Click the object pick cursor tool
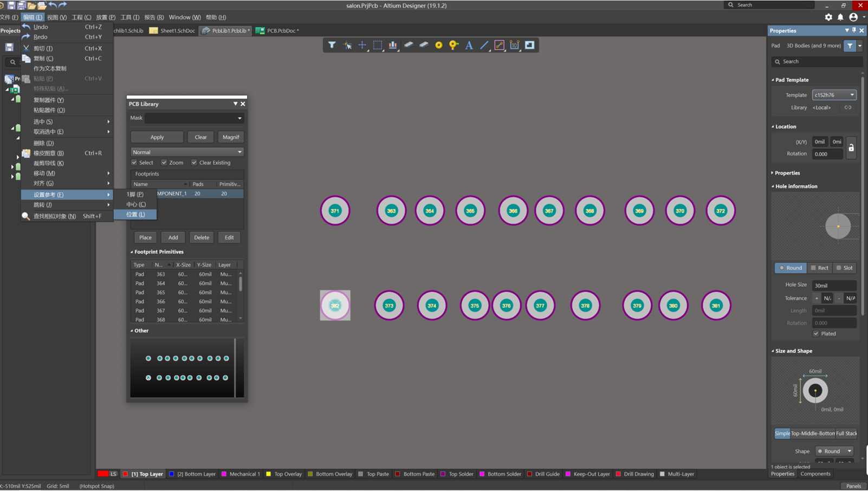The width and height of the screenshot is (868, 491). click(x=347, y=45)
